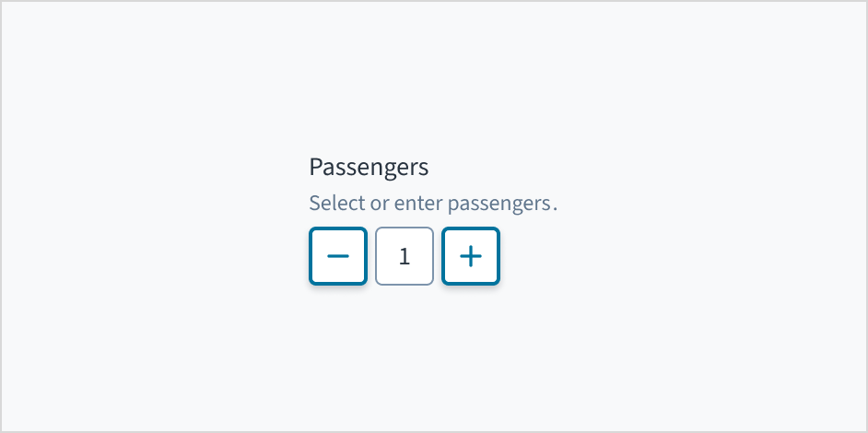Click the minus icon to decrease passengers
This screenshot has width=868, height=433.
(338, 256)
